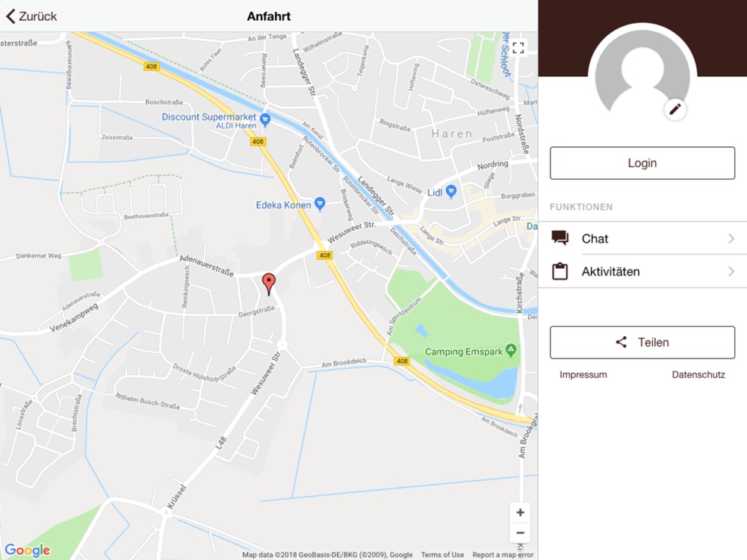This screenshot has width=747, height=560.
Task: Click the Aktivitäten clipboard icon
Action: (x=560, y=271)
